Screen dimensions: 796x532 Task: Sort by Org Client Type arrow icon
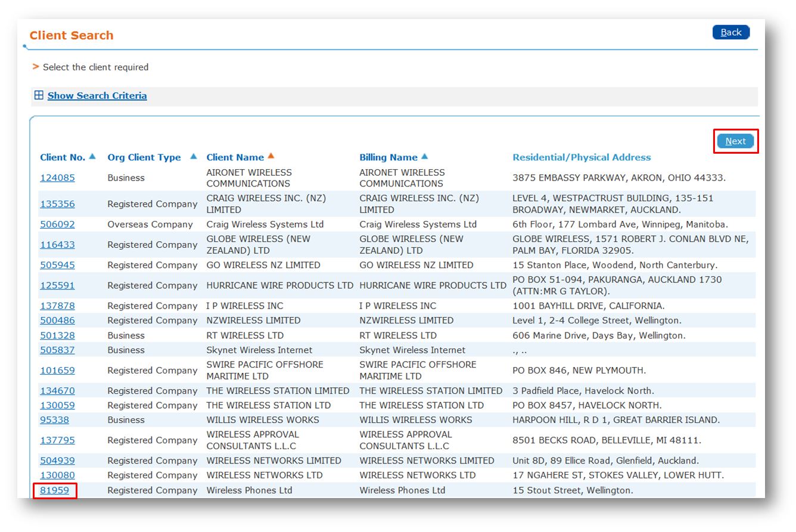(x=193, y=156)
